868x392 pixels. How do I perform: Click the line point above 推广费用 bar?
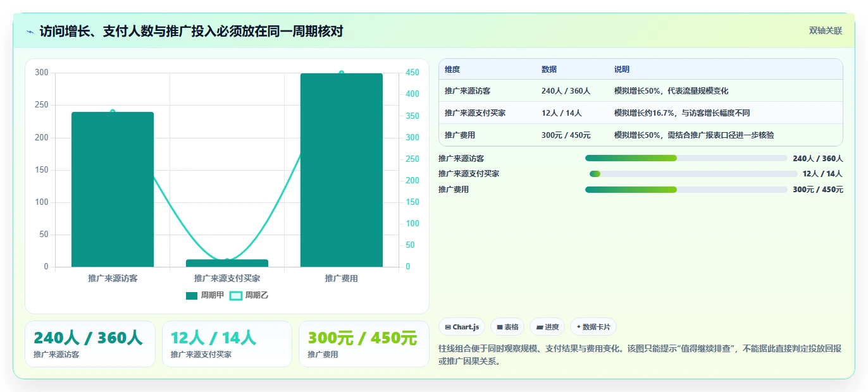coord(342,73)
